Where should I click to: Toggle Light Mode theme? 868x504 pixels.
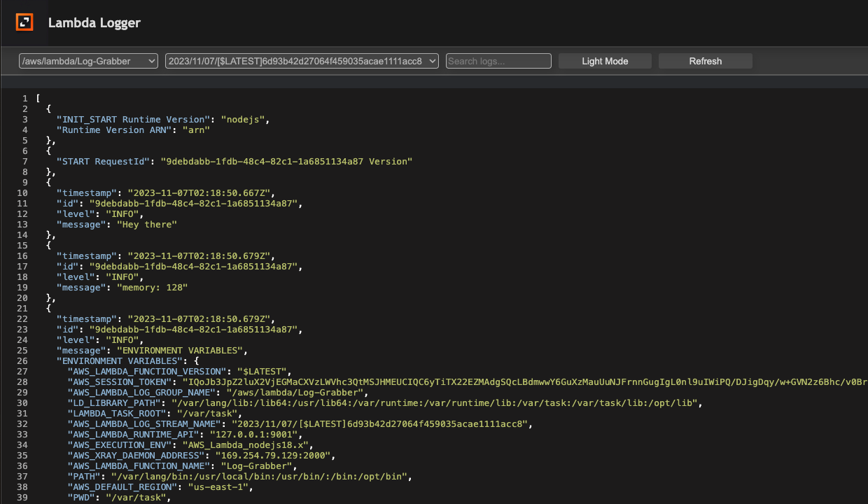(605, 61)
